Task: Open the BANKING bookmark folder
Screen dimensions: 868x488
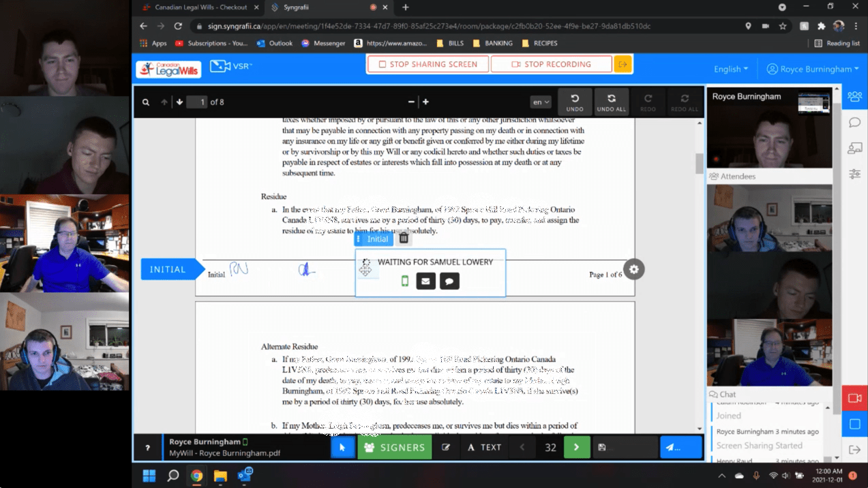Action: (492, 43)
